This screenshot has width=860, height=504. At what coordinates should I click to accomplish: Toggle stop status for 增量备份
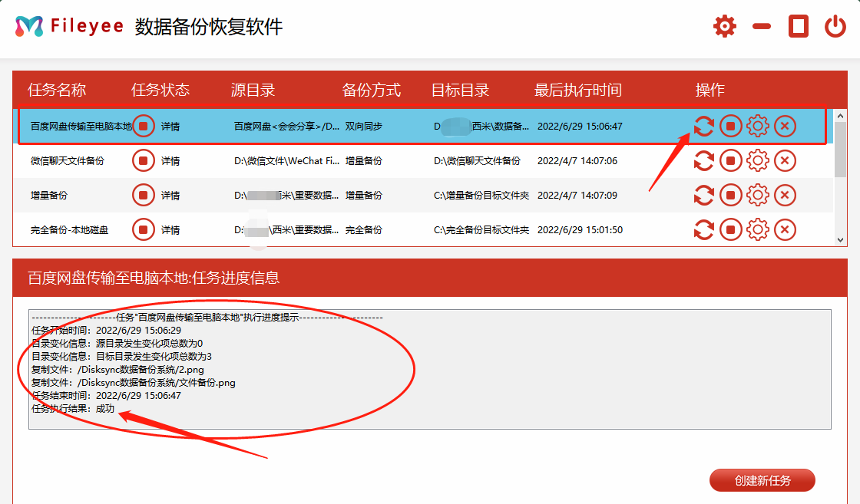(143, 195)
